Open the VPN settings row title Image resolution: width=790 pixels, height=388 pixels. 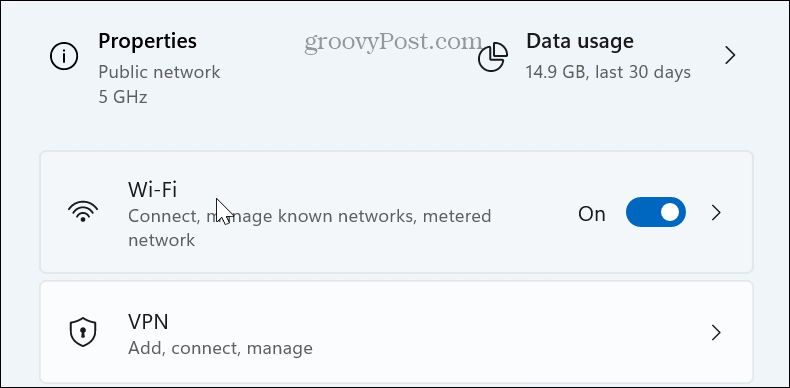tap(148, 321)
